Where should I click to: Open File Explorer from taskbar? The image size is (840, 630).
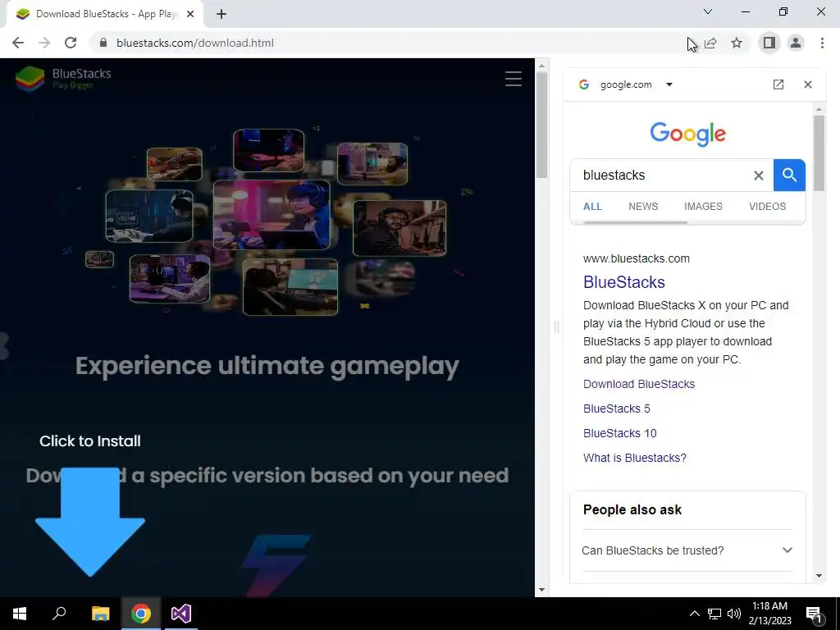coord(100,614)
